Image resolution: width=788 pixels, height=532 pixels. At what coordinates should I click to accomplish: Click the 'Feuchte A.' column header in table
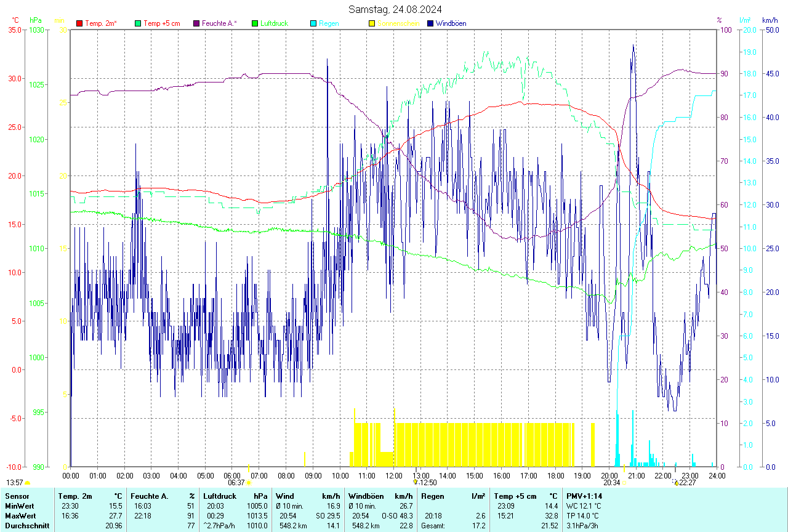(x=149, y=496)
